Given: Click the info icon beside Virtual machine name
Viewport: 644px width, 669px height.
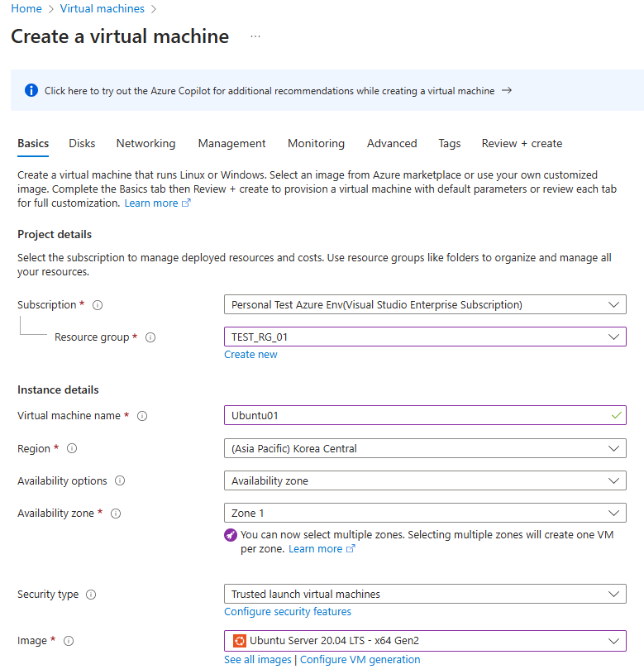Looking at the screenshot, I should (x=142, y=416).
